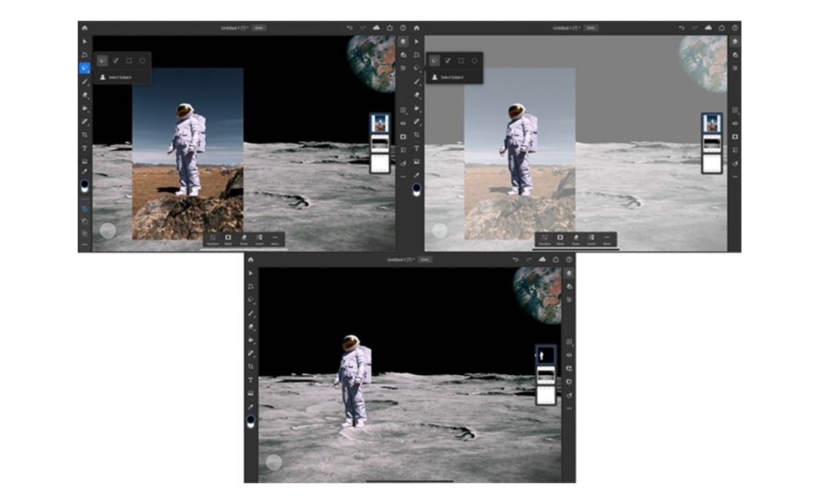Click the astronaut layer thumbnail in Layers panel
The height and width of the screenshot is (504, 821).
tap(378, 122)
